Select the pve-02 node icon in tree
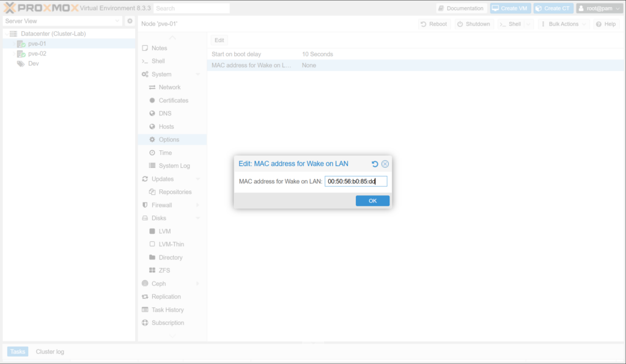Viewport: 626px width, 364px height. [21, 54]
